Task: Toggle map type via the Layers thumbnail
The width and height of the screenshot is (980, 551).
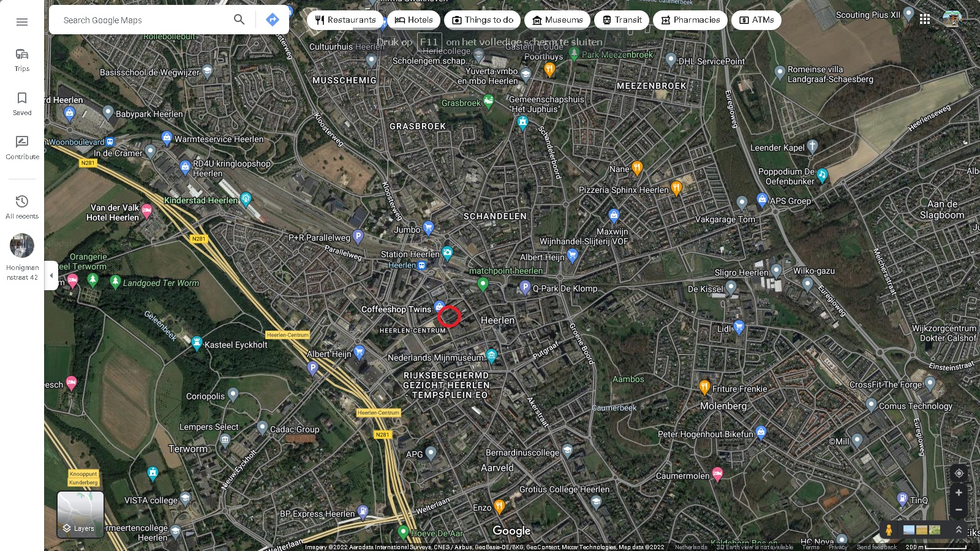Action: pos(80,514)
